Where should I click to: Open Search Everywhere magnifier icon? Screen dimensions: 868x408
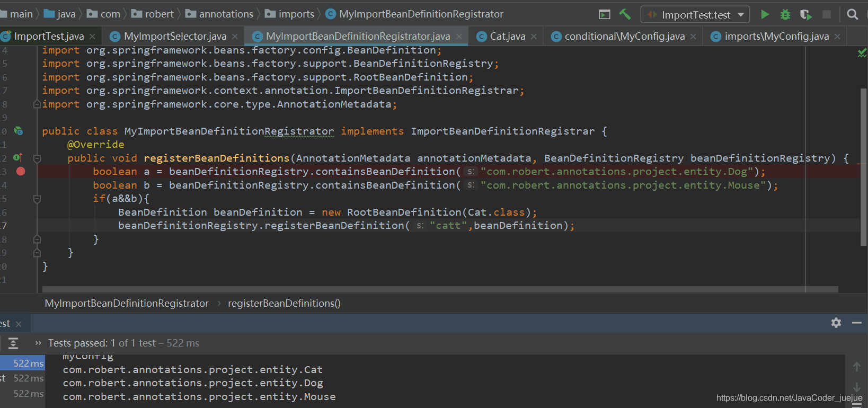[853, 14]
